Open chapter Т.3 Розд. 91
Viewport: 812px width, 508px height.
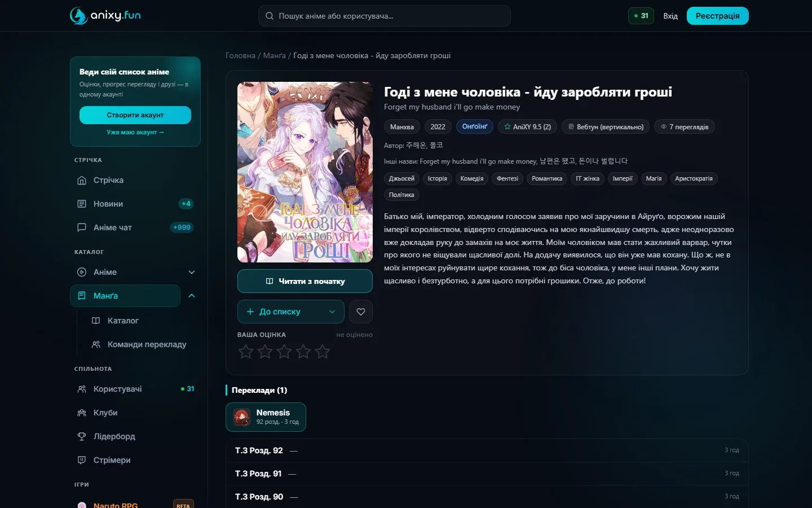pyautogui.click(x=487, y=474)
